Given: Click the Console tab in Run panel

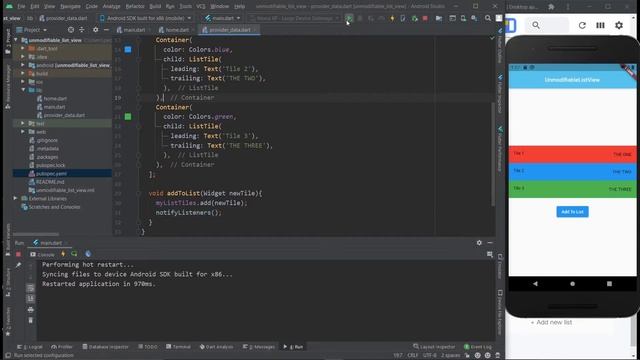Looking at the screenshot, I should coord(42,254).
